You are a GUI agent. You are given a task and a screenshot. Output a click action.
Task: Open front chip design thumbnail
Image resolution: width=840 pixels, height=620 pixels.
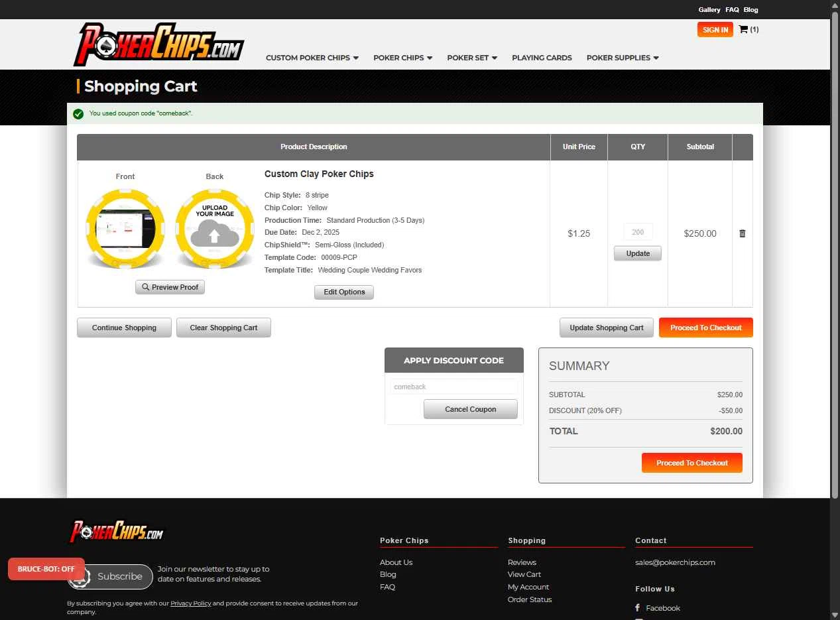click(125, 229)
